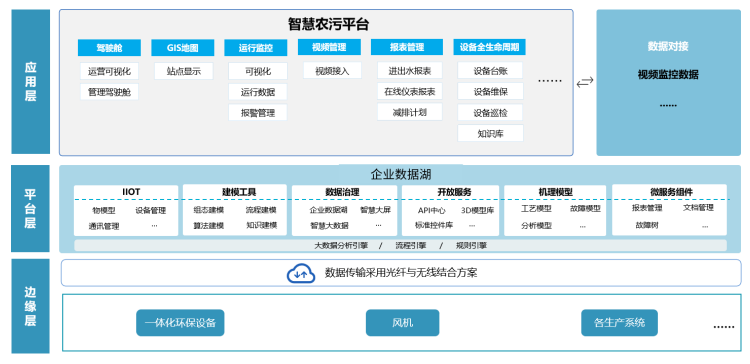Viewport: 750px width, 364px height.
Task: Select 3D模型库 in 开放服务
Action: coord(477,210)
